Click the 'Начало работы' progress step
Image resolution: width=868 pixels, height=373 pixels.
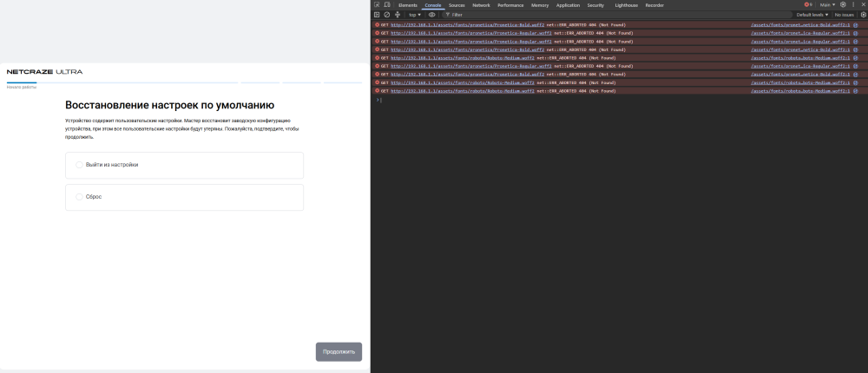pyautogui.click(x=22, y=87)
